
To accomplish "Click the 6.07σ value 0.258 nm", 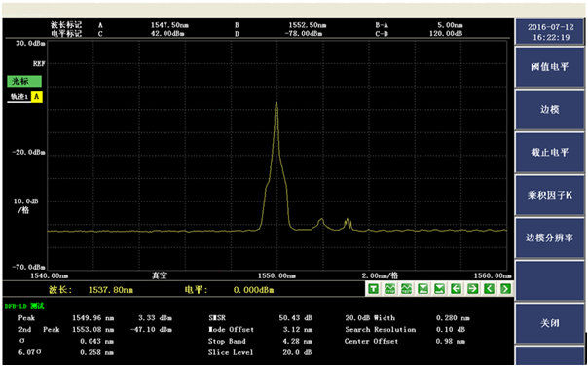I will (x=96, y=353).
